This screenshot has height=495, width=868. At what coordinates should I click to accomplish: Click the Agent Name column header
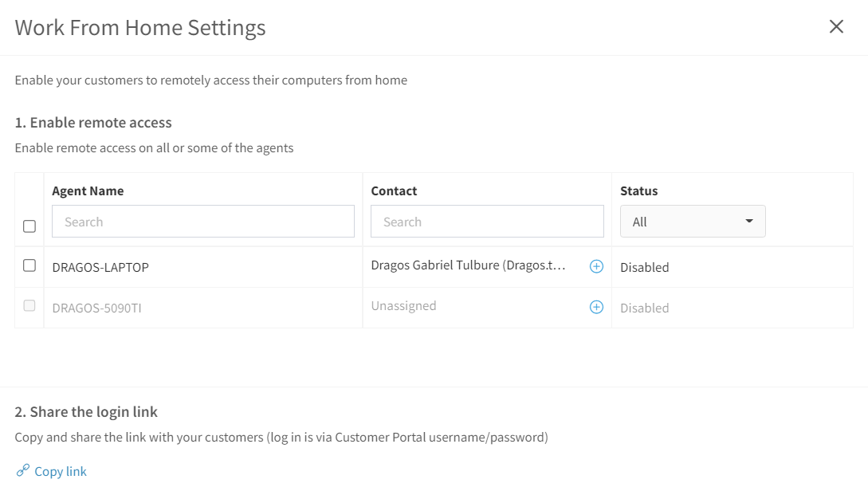pos(88,191)
